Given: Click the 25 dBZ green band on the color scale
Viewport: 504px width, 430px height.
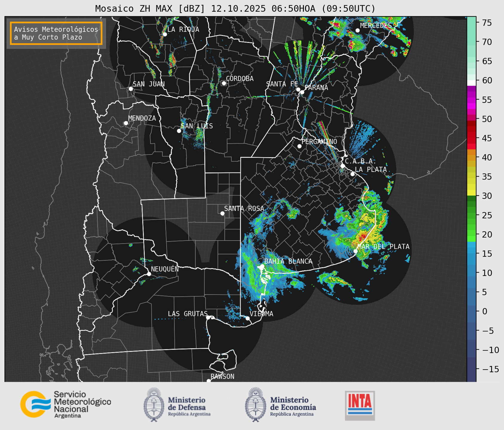Looking at the screenshot, I should pyautogui.click(x=471, y=215).
